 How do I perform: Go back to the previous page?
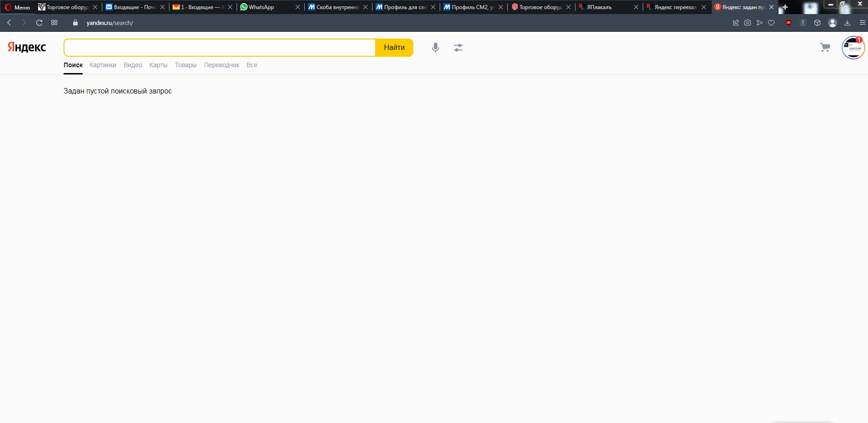[9, 23]
